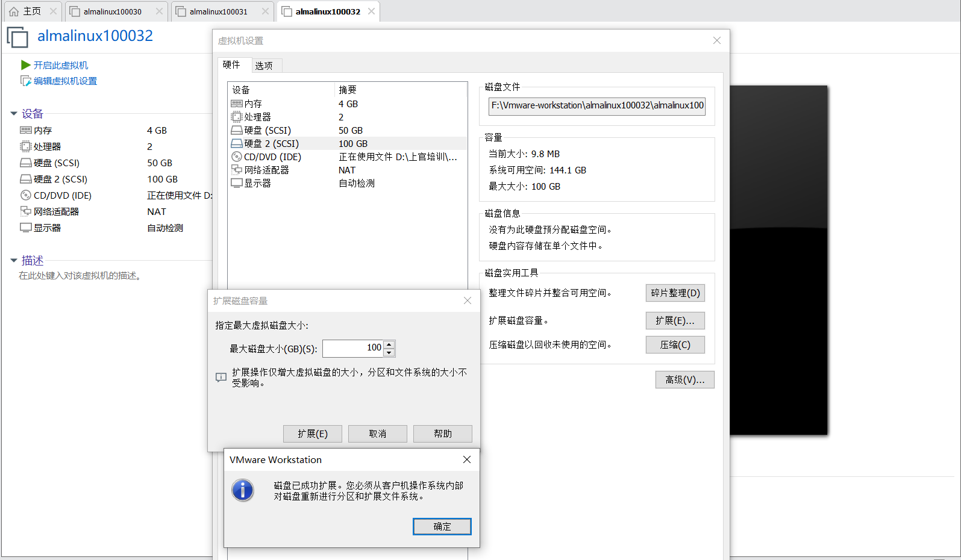
Task: Click the 硬盘 2 (SCSI) icon in the settings hardware list
Action: 236,143
